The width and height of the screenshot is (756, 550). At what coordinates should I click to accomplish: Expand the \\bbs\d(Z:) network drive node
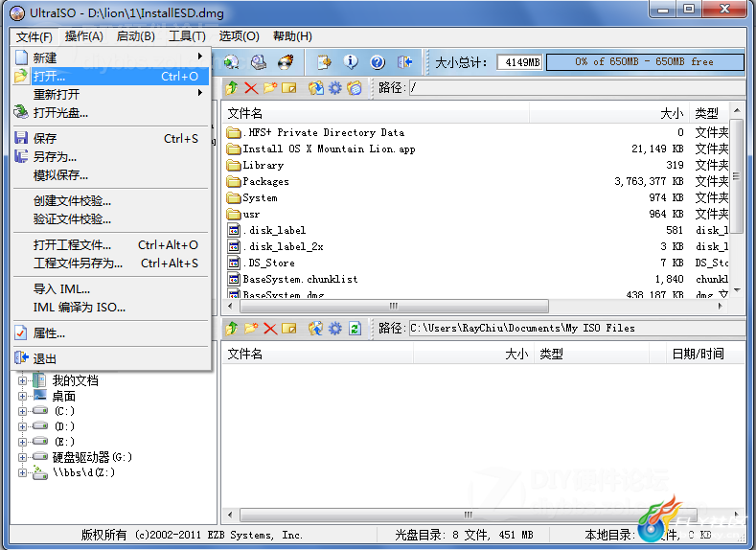click(x=22, y=472)
